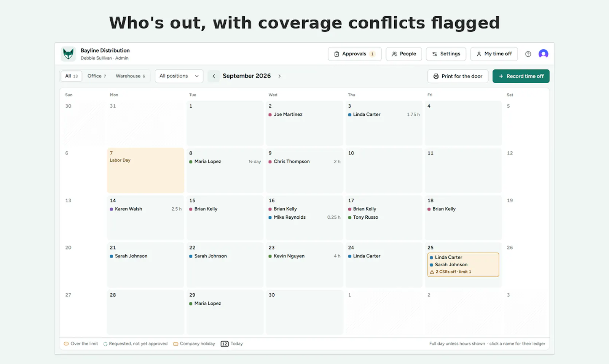Image resolution: width=609 pixels, height=364 pixels.
Task: Switch to Office 7 tab
Action: [x=97, y=76]
